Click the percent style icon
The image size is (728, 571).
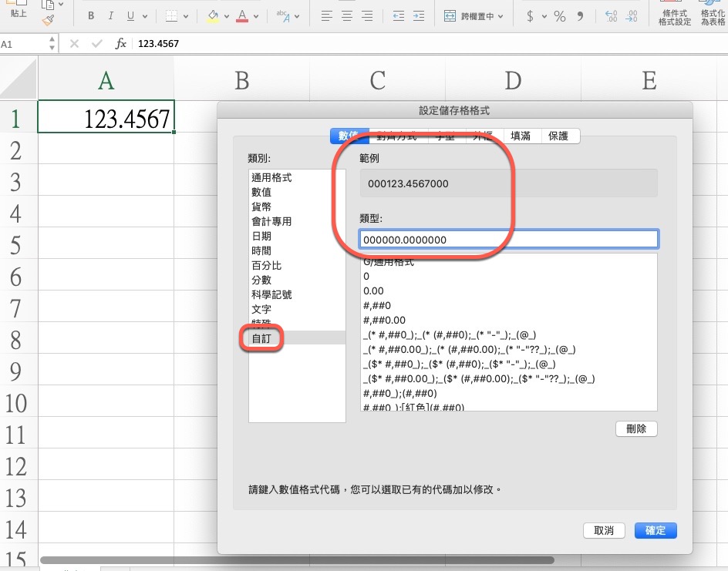click(559, 16)
